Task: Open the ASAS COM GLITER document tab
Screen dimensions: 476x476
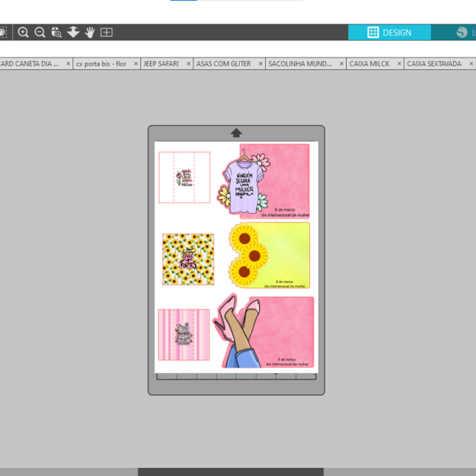Action: coord(223,64)
